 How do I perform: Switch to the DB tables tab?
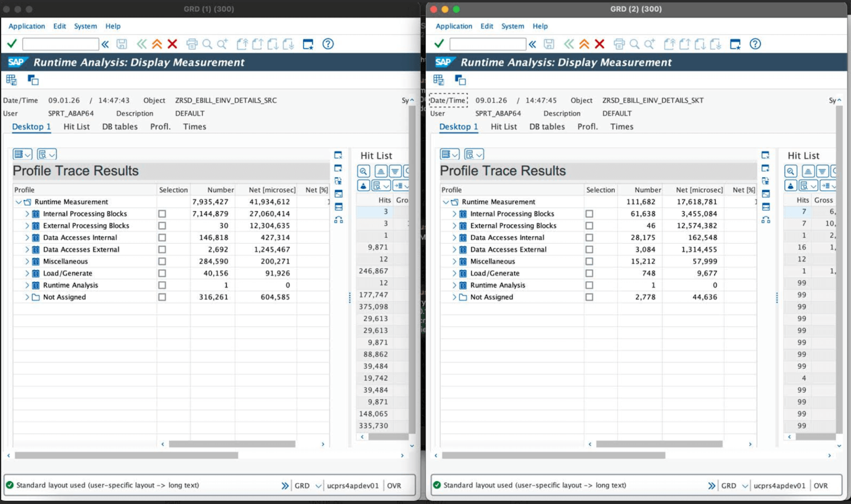(x=119, y=127)
